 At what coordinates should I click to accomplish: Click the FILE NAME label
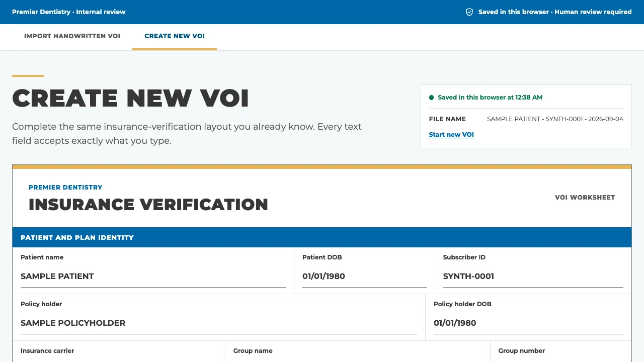(447, 119)
